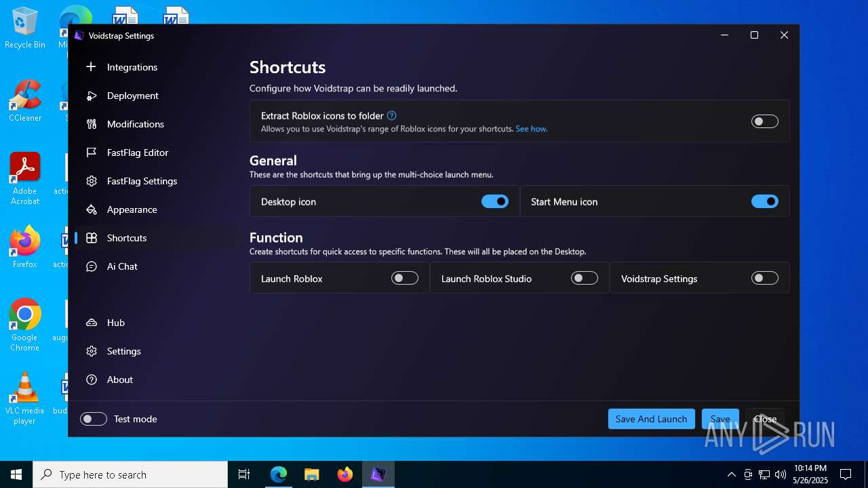Turn on Test mode toggle
868x488 pixels.
click(x=94, y=419)
